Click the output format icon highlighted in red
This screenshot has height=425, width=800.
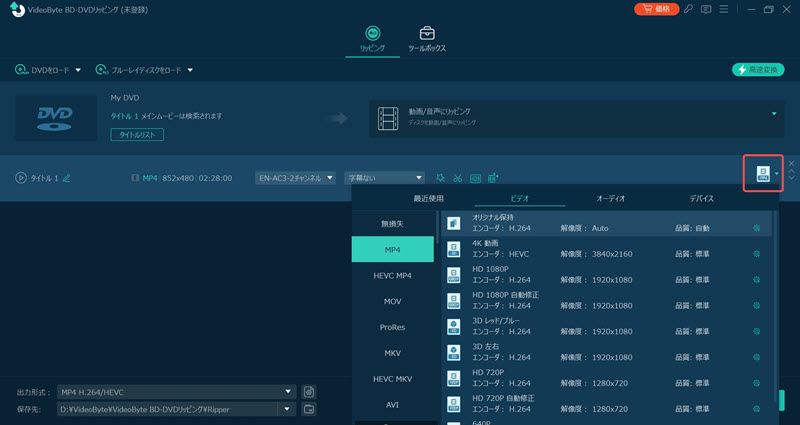coord(763,175)
